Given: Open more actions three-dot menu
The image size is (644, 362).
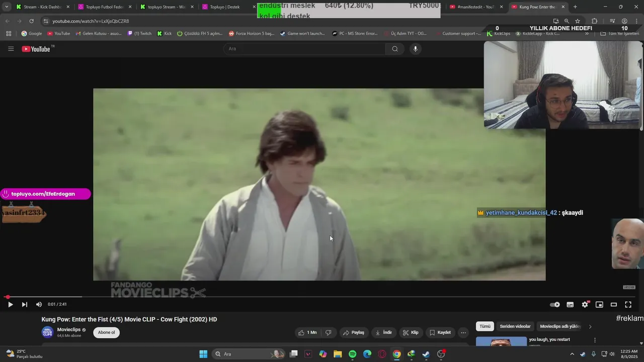Looking at the screenshot, I should [463, 332].
